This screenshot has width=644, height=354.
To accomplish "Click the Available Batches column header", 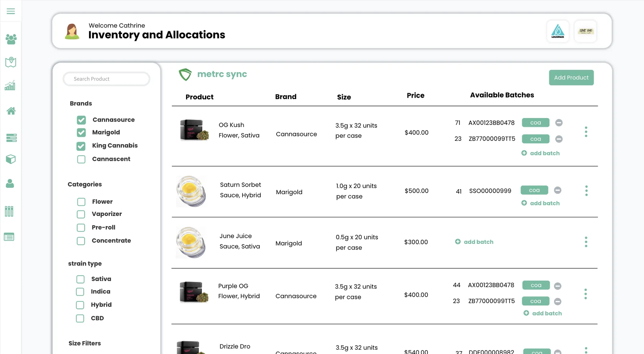I will pos(502,95).
